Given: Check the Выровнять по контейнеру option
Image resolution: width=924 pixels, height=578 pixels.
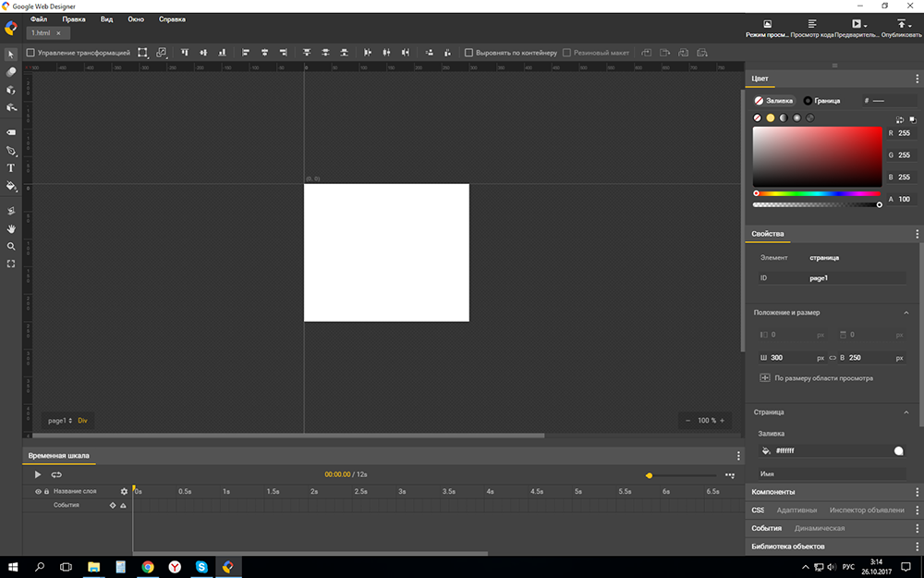Looking at the screenshot, I should point(468,53).
